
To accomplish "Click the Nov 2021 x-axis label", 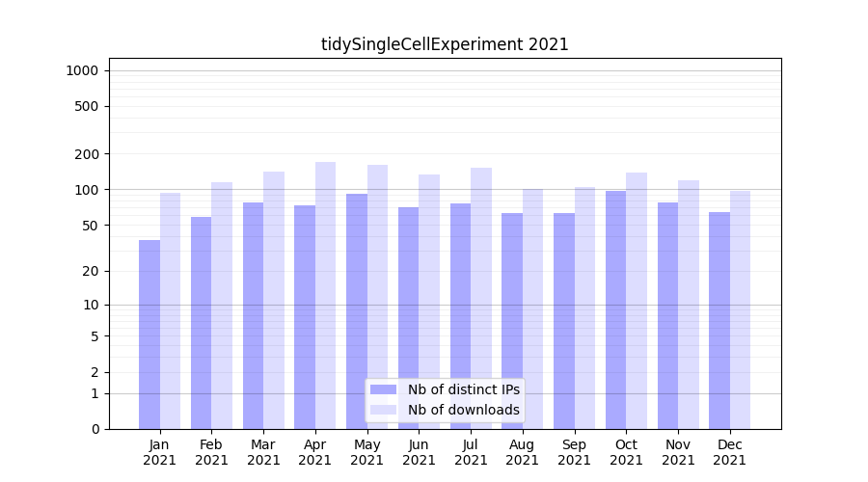I will coord(678,452).
